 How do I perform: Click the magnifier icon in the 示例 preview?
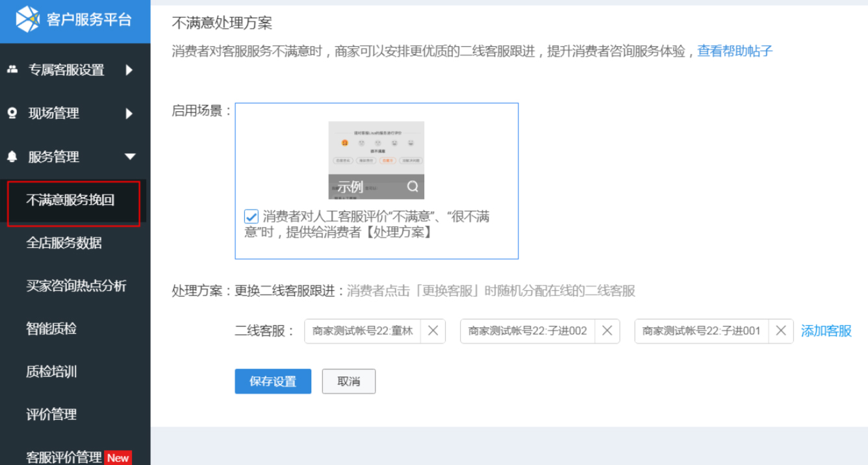click(412, 185)
